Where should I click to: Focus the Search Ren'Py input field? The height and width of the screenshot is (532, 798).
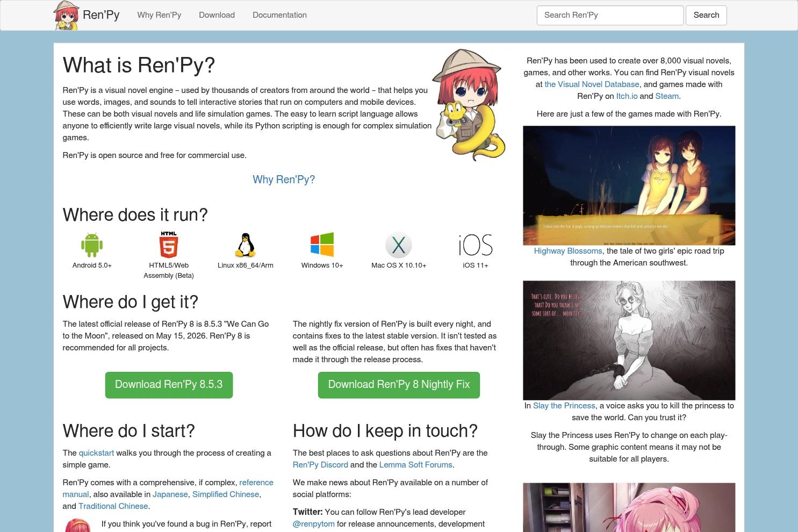click(x=610, y=15)
